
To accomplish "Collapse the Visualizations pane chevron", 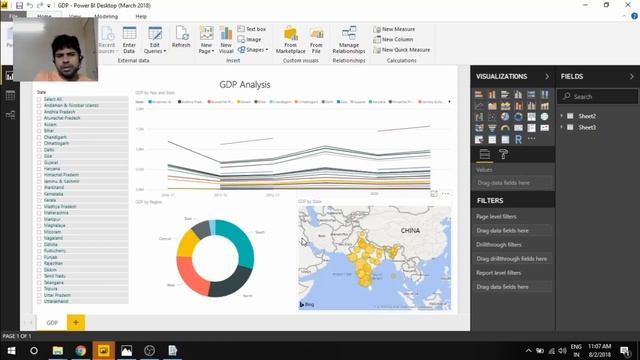I will pyautogui.click(x=547, y=76).
